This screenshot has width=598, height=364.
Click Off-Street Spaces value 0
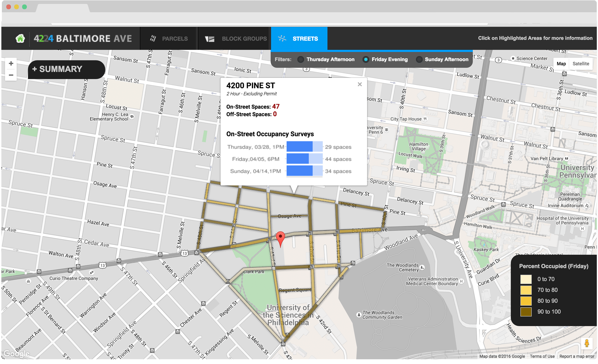tap(275, 114)
